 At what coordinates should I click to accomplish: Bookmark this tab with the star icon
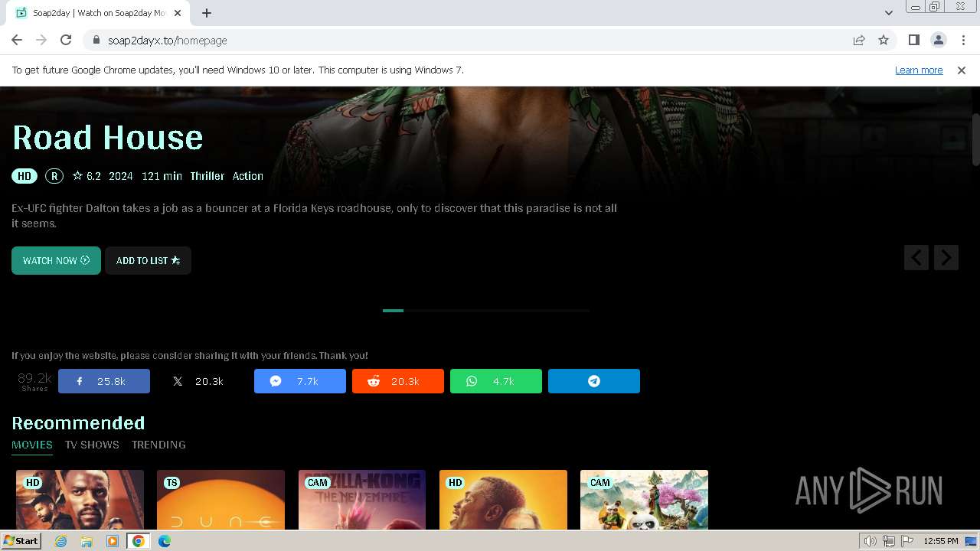(884, 41)
